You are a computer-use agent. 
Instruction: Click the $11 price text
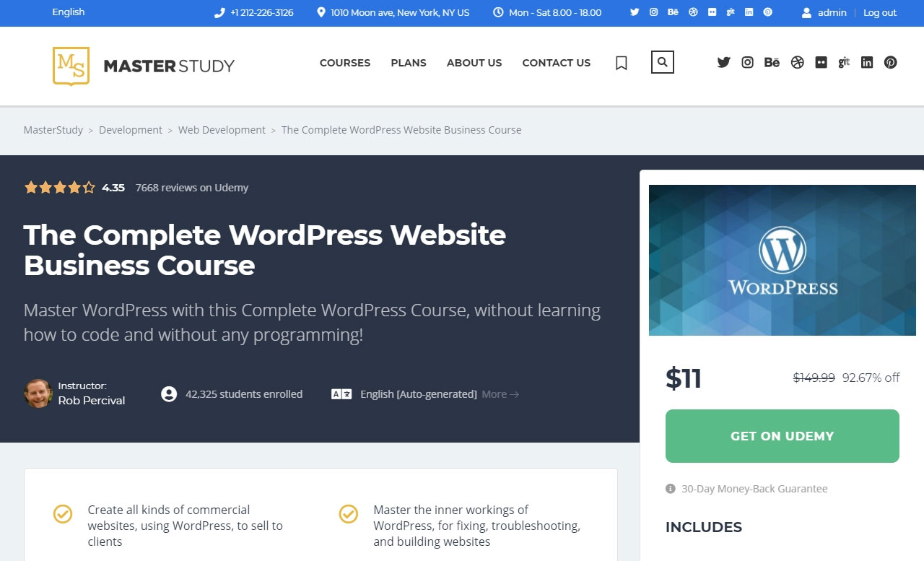(684, 378)
